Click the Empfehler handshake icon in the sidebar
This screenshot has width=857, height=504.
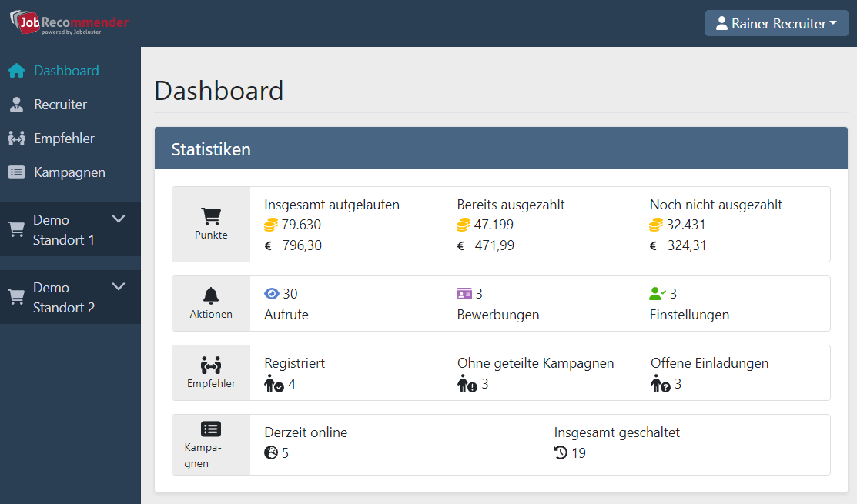pos(15,138)
